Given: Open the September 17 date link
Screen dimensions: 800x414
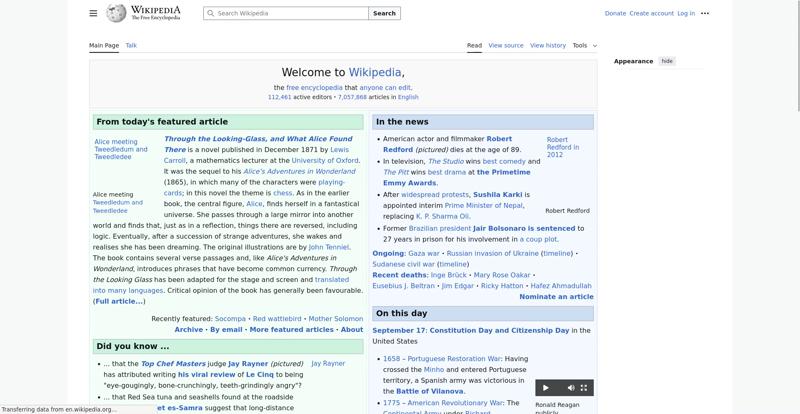Looking at the screenshot, I should click(399, 330).
